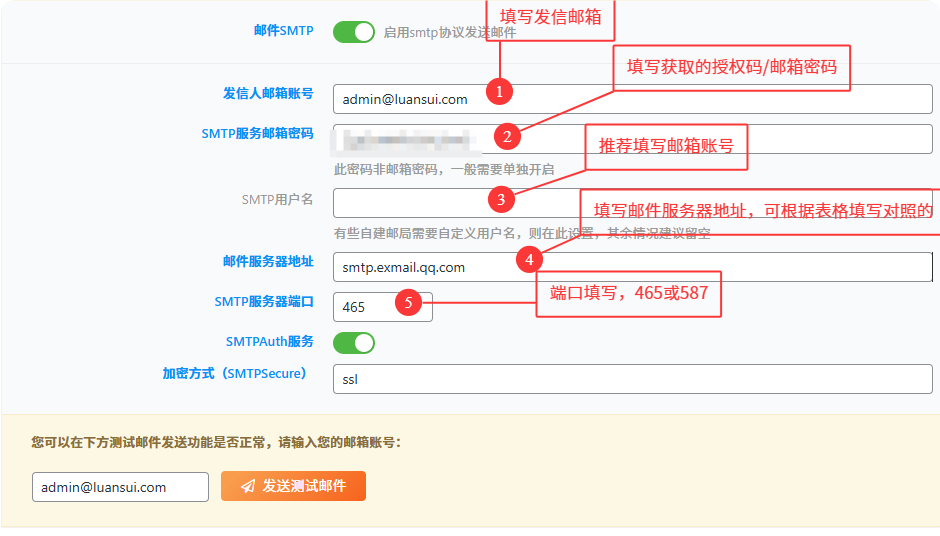
Task: Click the SMTP服务器端口 field showing 465
Action: click(x=382, y=307)
